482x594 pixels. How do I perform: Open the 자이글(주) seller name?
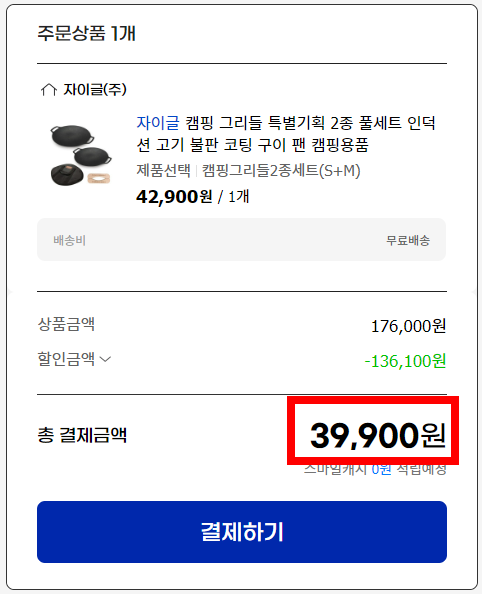pos(95,89)
